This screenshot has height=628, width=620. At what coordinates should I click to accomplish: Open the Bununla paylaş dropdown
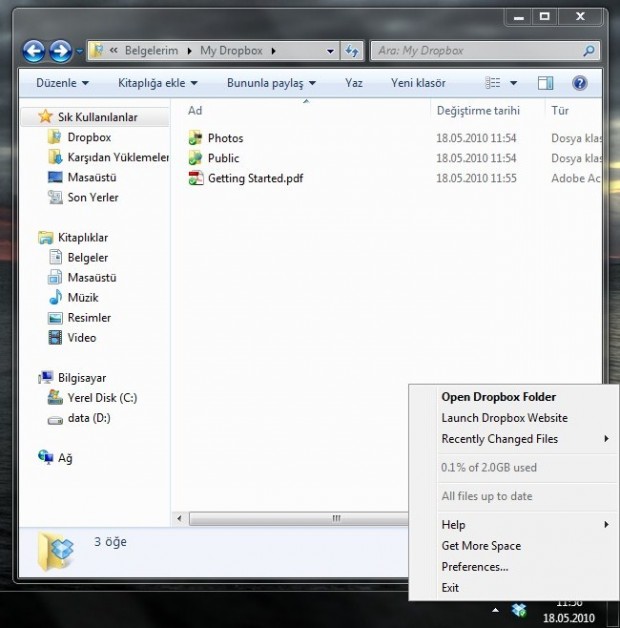point(271,83)
